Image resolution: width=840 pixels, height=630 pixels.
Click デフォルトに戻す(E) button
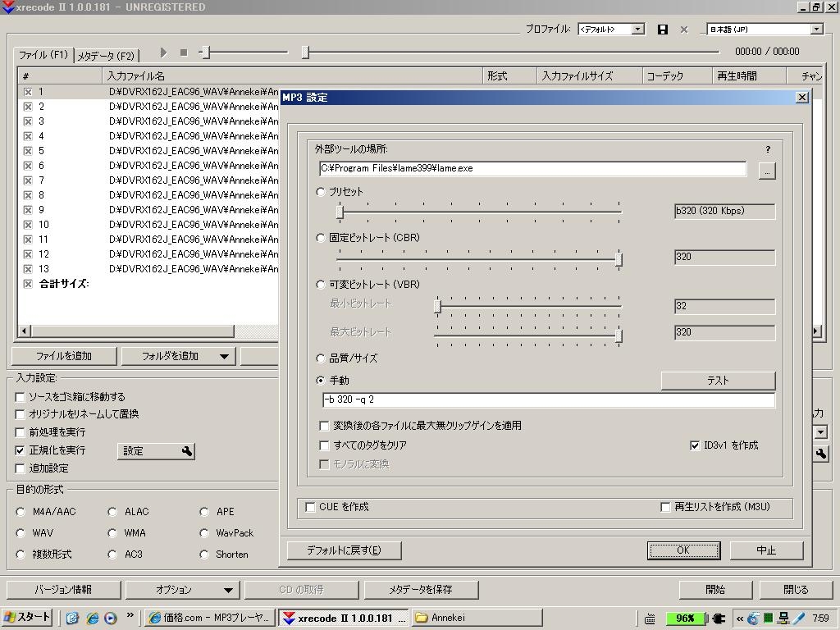pyautogui.click(x=344, y=550)
